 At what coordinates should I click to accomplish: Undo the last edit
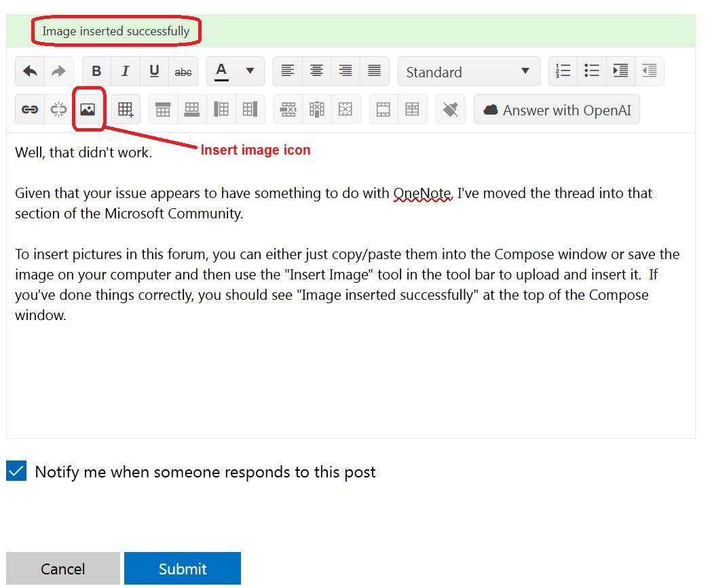30,71
